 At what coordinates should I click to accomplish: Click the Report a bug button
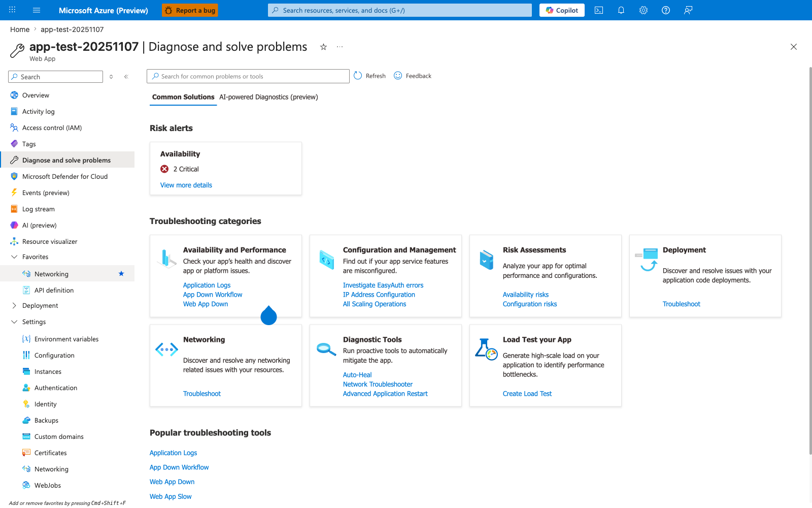click(190, 10)
